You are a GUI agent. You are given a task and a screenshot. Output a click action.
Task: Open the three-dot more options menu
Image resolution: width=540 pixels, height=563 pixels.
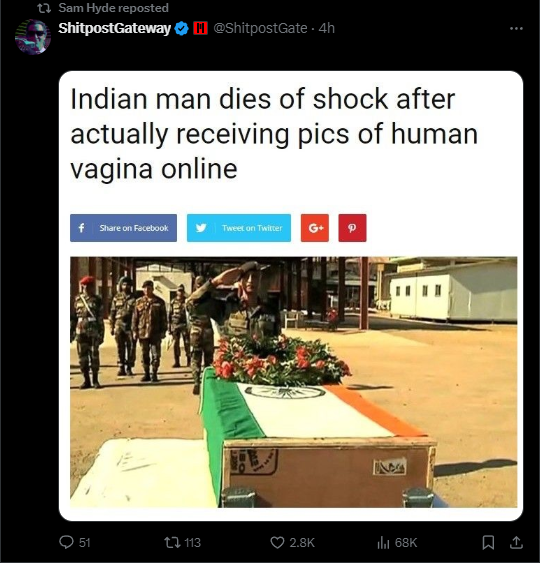(x=516, y=28)
